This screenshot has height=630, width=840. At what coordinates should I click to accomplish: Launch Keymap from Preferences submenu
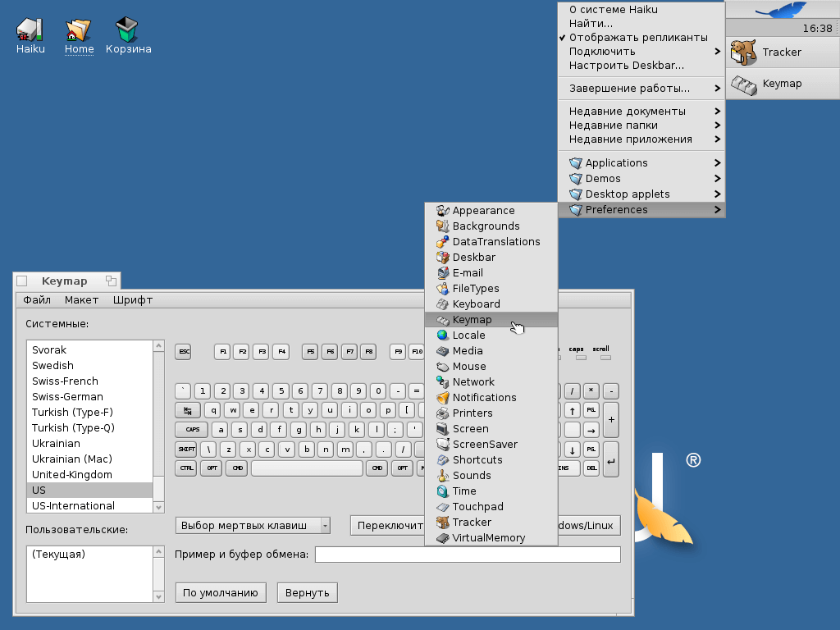pos(491,319)
